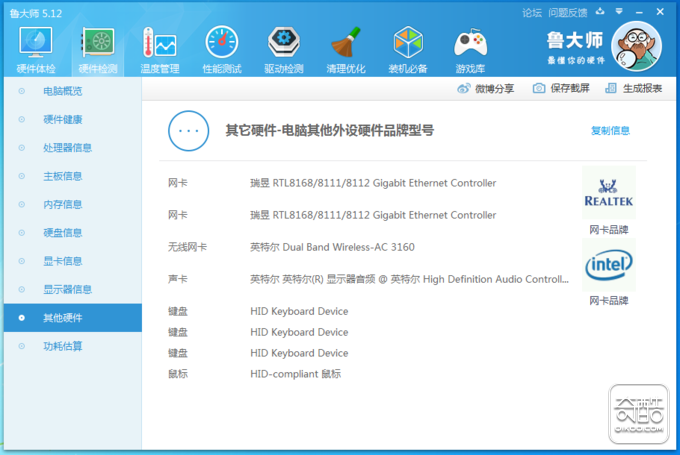The height and width of the screenshot is (455, 680).
Task: Open 驱动检测 driver detection icon
Action: point(284,42)
